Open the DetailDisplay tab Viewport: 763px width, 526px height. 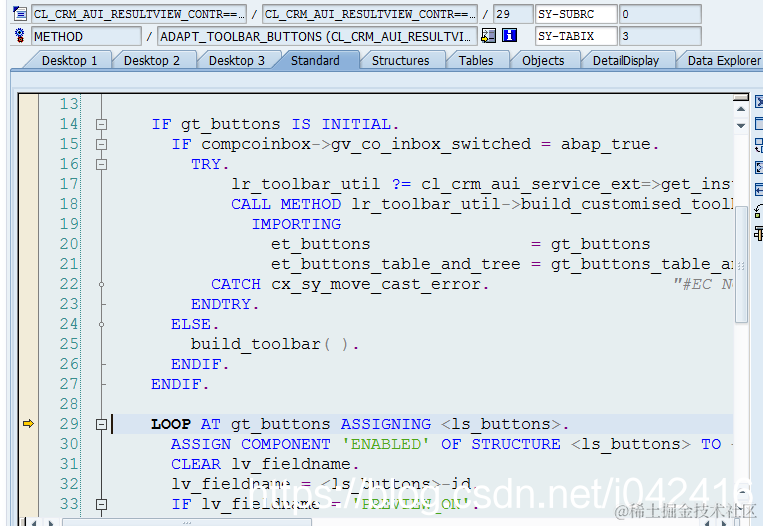[x=626, y=60]
